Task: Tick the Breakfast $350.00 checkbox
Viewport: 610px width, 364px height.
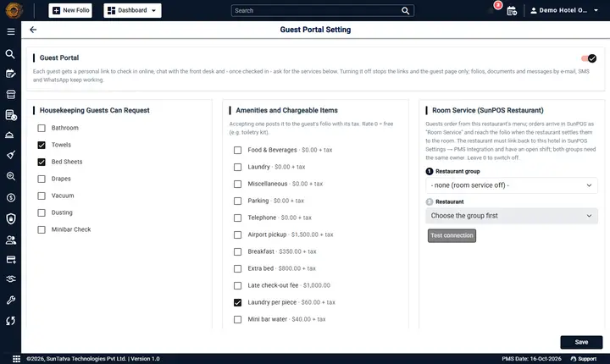Action: coord(237,251)
